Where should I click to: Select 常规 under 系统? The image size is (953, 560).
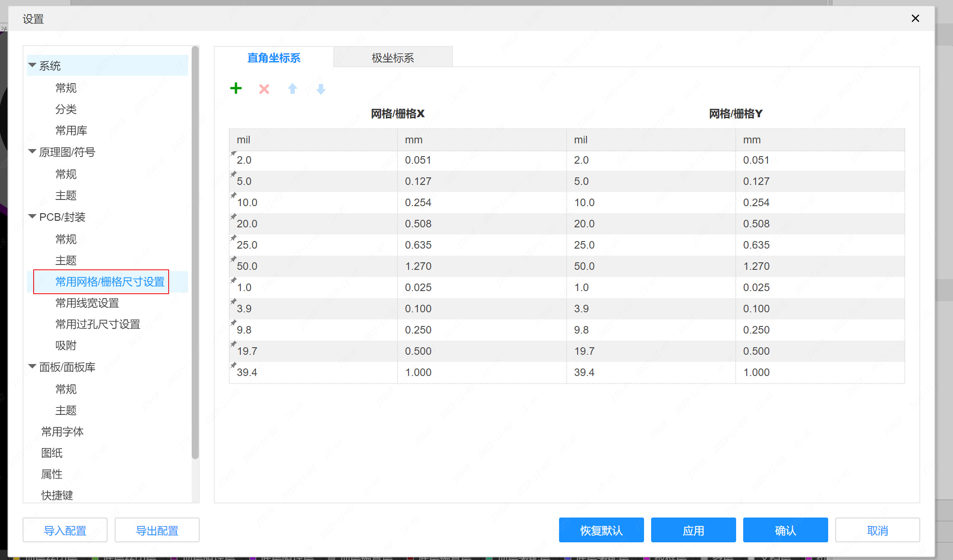(x=66, y=88)
